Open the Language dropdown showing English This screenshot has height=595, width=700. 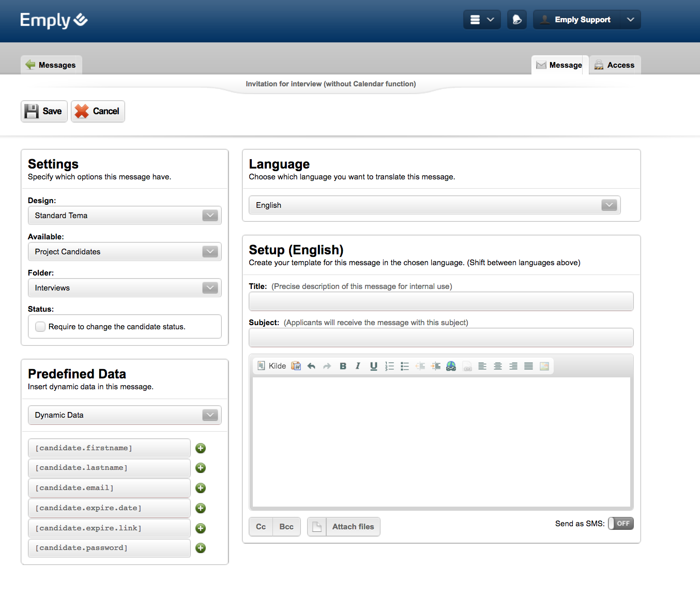[x=434, y=205]
